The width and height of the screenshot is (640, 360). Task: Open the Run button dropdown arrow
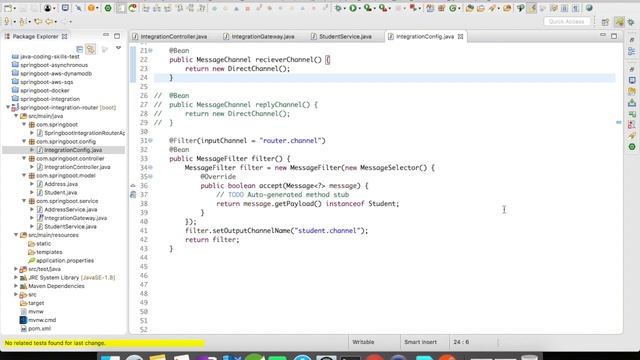click(x=359, y=8)
